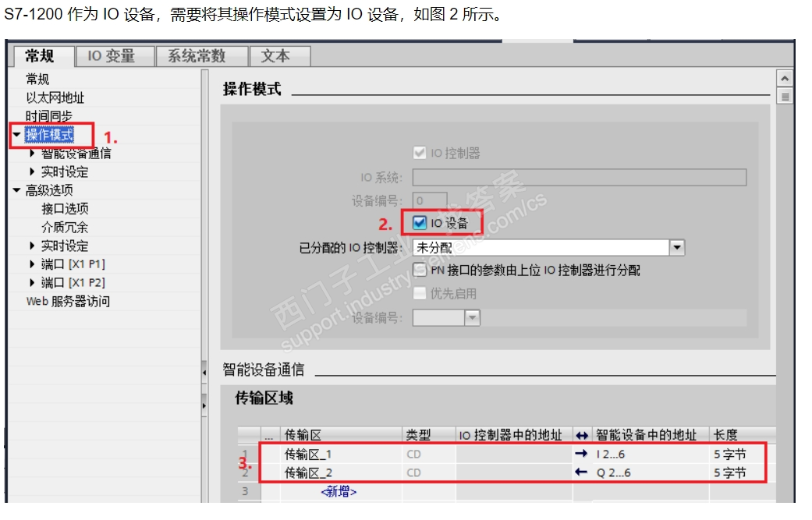This screenshot has width=812, height=520.
Task: Select row header number 3
Action: [246, 491]
